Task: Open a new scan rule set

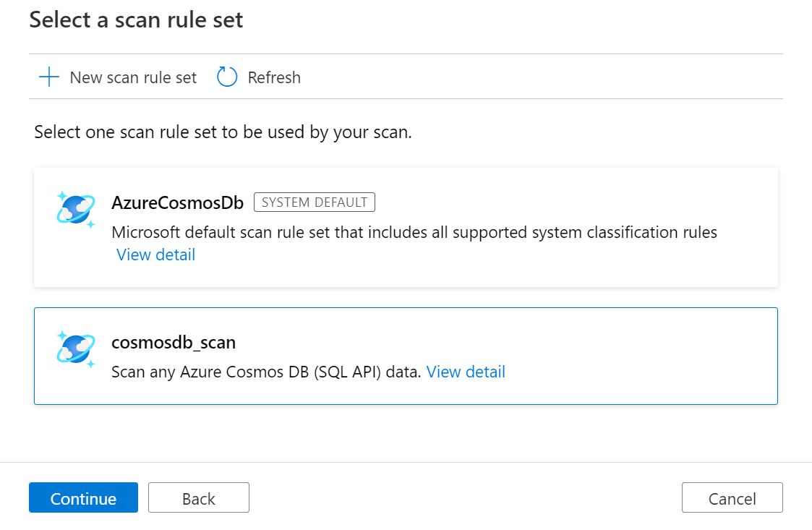Action: [118, 77]
